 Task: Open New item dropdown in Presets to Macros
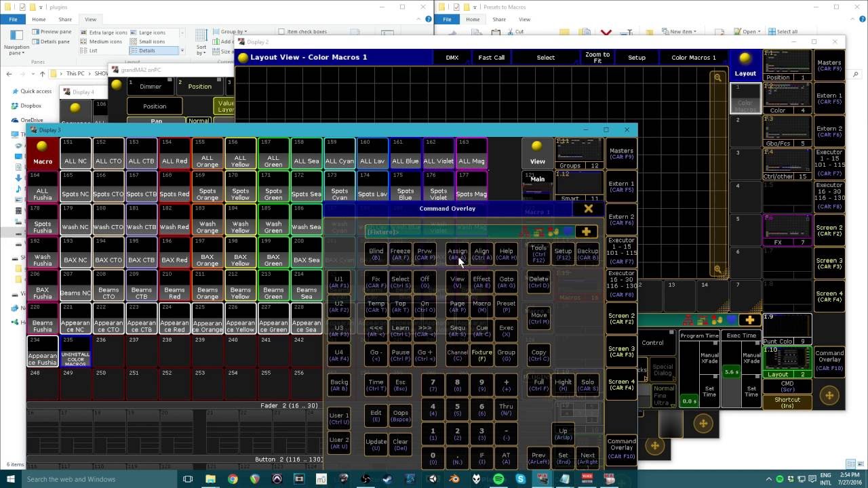click(x=680, y=31)
